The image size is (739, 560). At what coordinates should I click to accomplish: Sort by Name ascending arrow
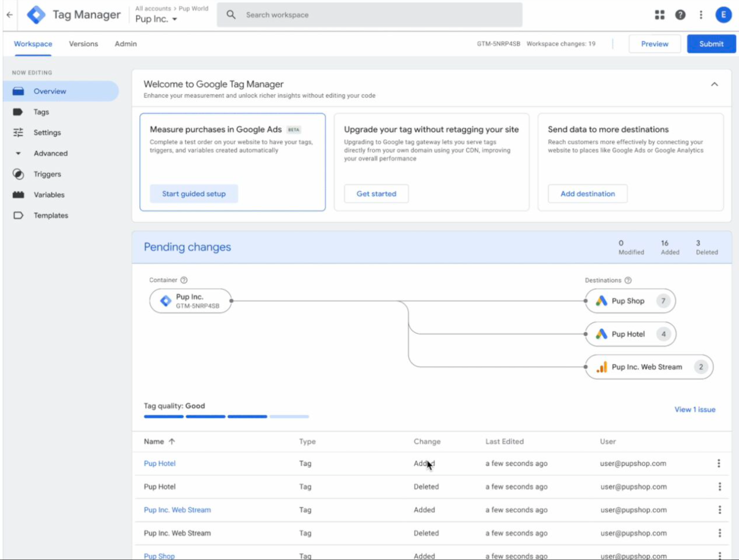click(172, 442)
